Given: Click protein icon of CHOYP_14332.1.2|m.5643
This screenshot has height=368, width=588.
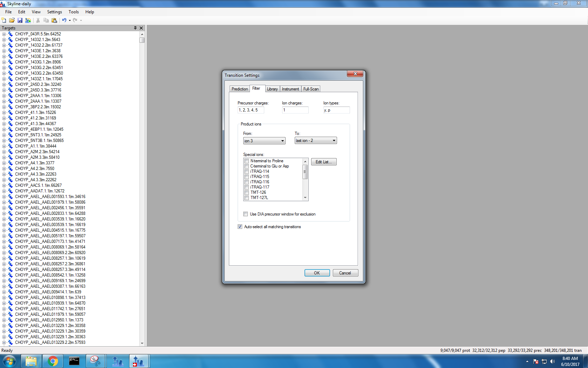Looking at the screenshot, I should (10, 40).
